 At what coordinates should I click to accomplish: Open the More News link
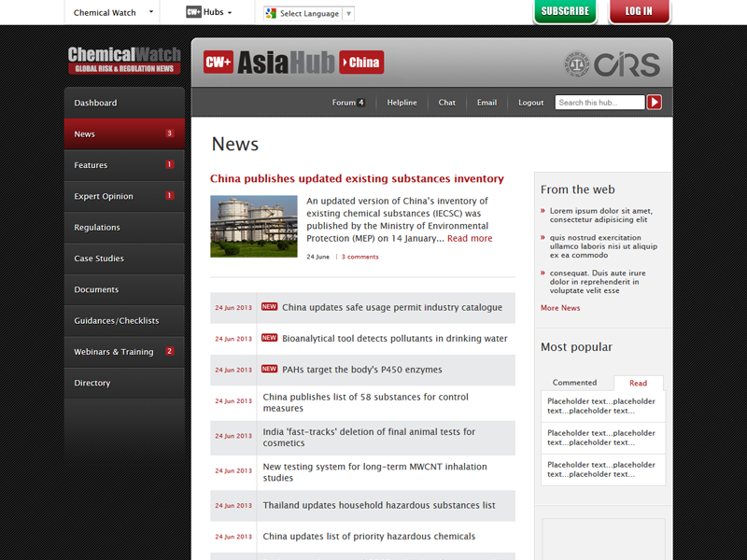click(560, 308)
